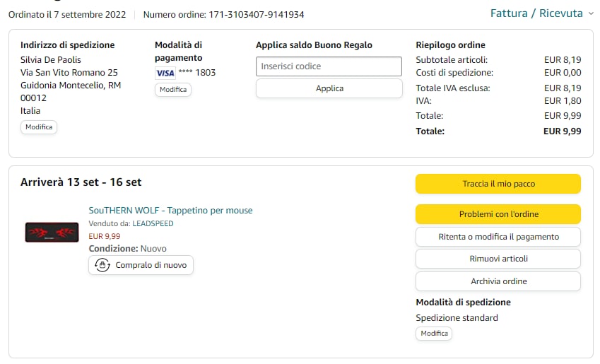Open the SouTHERN WOLF mouse pad thumbnail

pos(51,232)
